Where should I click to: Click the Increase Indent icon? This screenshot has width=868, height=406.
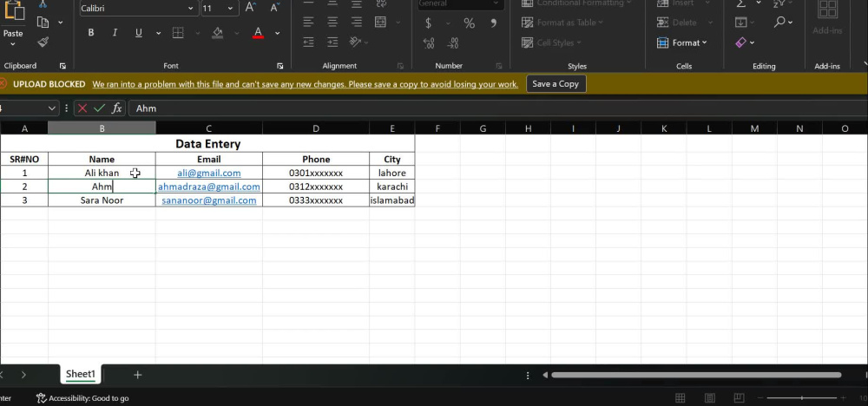[x=332, y=42]
